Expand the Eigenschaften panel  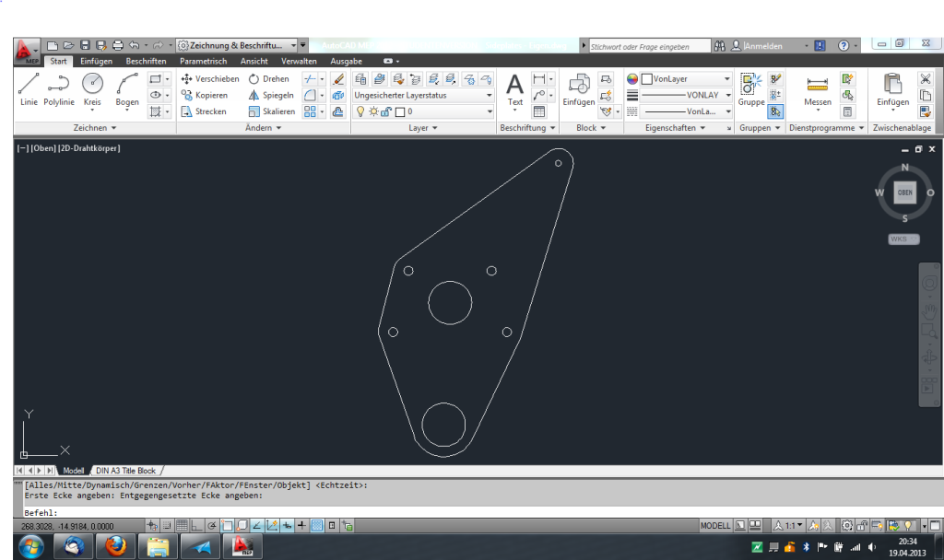[675, 127]
